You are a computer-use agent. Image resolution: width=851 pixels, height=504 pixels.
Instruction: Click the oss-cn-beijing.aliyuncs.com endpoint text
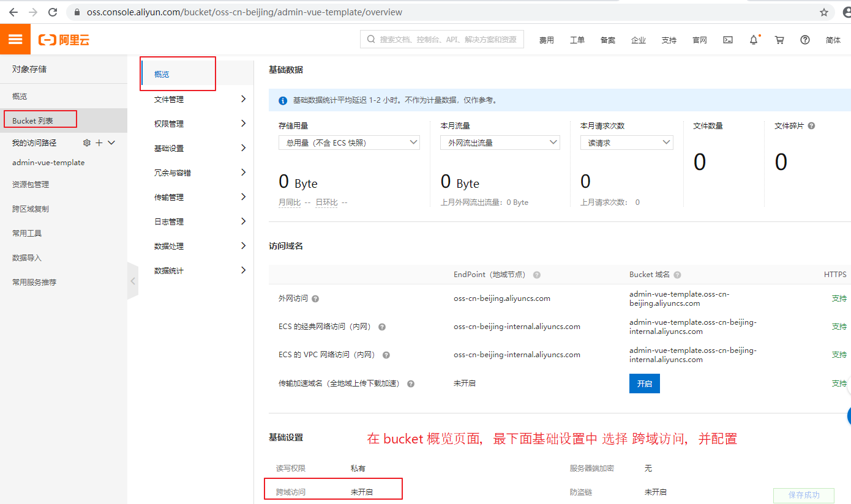tap(502, 298)
